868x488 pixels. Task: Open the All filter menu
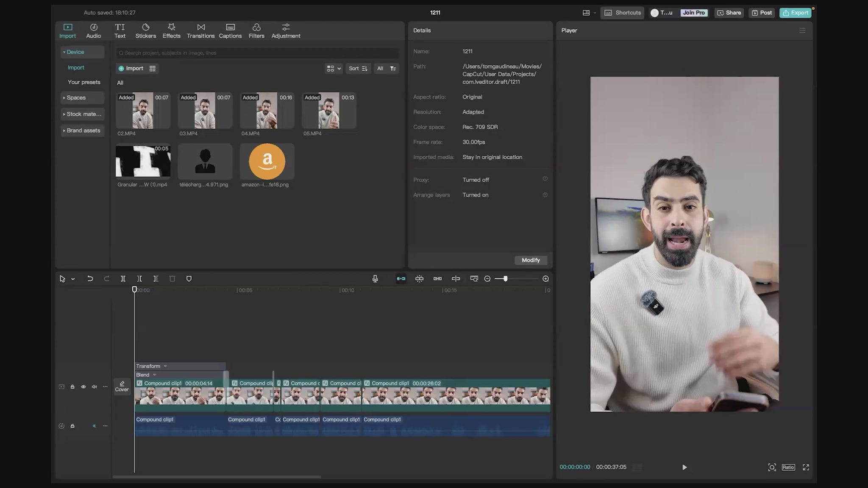tap(386, 69)
